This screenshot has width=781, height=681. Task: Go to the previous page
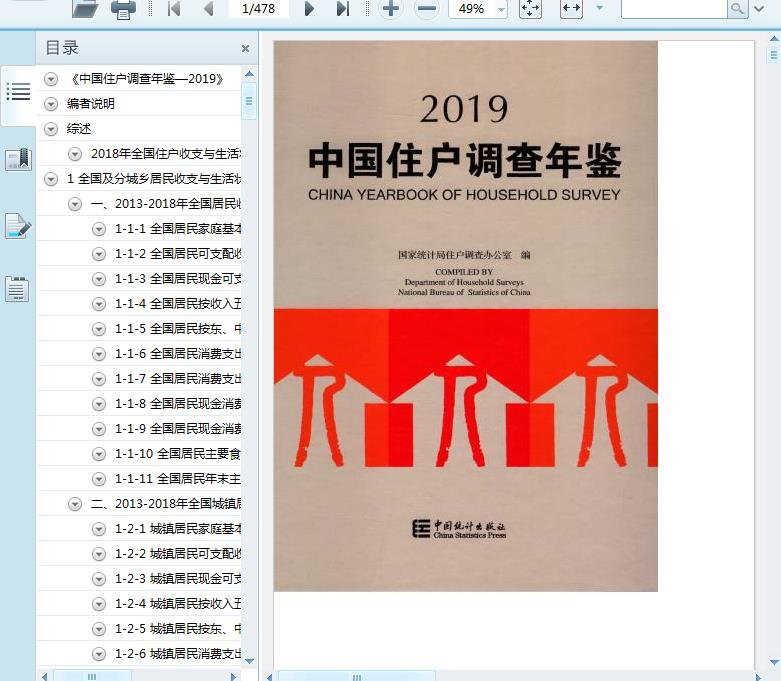[209, 8]
